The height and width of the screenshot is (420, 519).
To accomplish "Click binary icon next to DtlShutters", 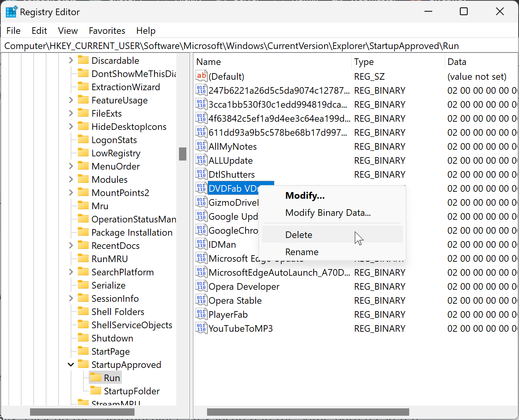I will (x=201, y=174).
